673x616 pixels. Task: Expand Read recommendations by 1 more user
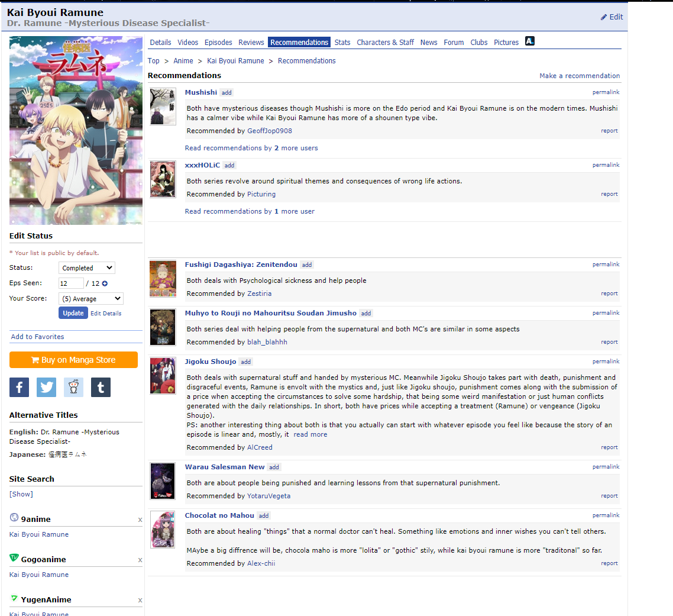[250, 211]
